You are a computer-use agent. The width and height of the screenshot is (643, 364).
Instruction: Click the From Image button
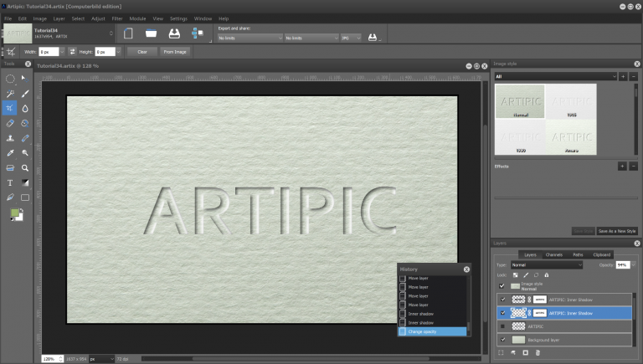point(175,51)
